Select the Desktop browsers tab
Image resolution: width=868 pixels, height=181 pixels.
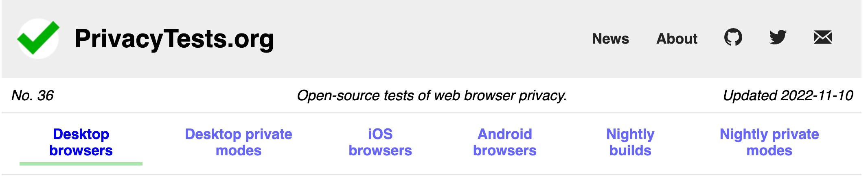click(x=81, y=142)
